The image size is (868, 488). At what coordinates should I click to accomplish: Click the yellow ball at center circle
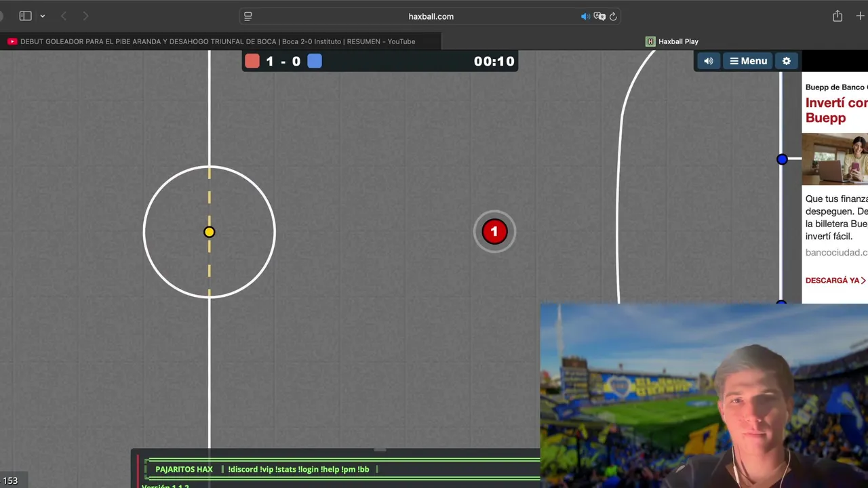[209, 232]
